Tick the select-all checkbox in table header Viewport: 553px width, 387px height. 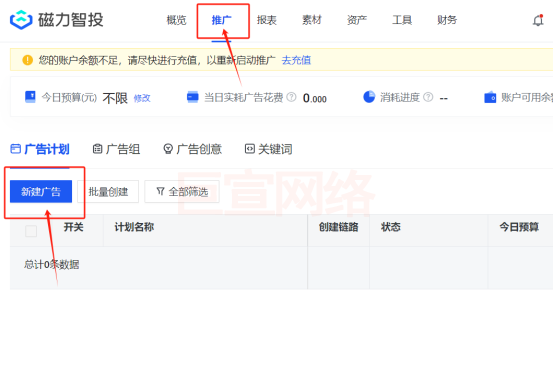(x=31, y=231)
